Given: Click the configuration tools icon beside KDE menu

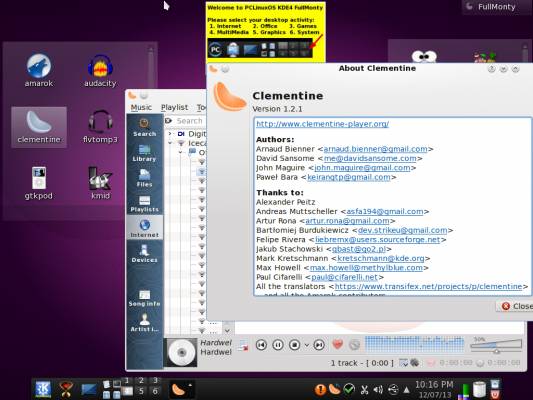Looking at the screenshot, I should [x=66, y=389].
